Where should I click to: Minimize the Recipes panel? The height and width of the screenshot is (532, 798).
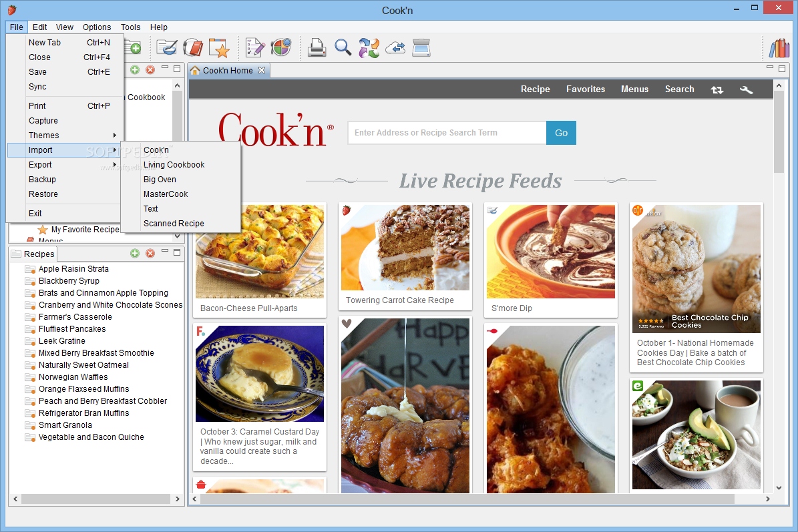165,251
